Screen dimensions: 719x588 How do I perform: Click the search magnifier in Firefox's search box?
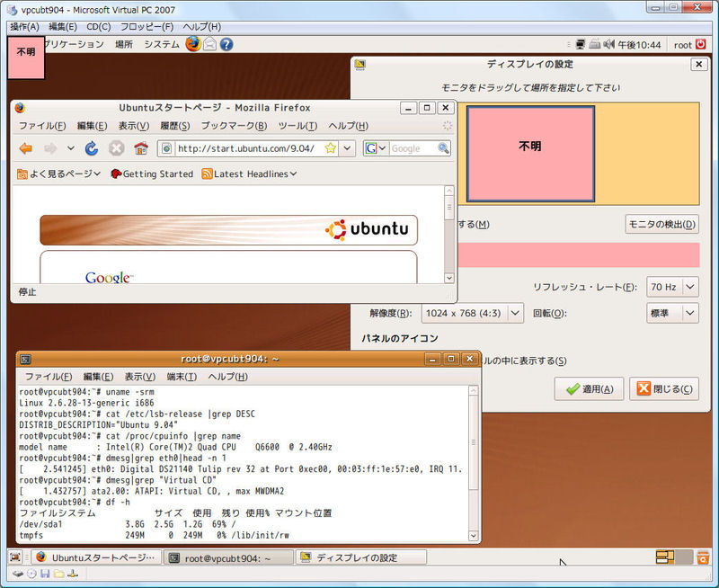[x=443, y=148]
